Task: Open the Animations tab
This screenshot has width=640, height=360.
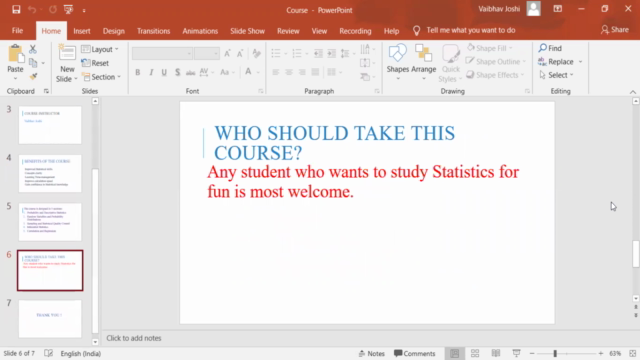Action: pyautogui.click(x=200, y=31)
